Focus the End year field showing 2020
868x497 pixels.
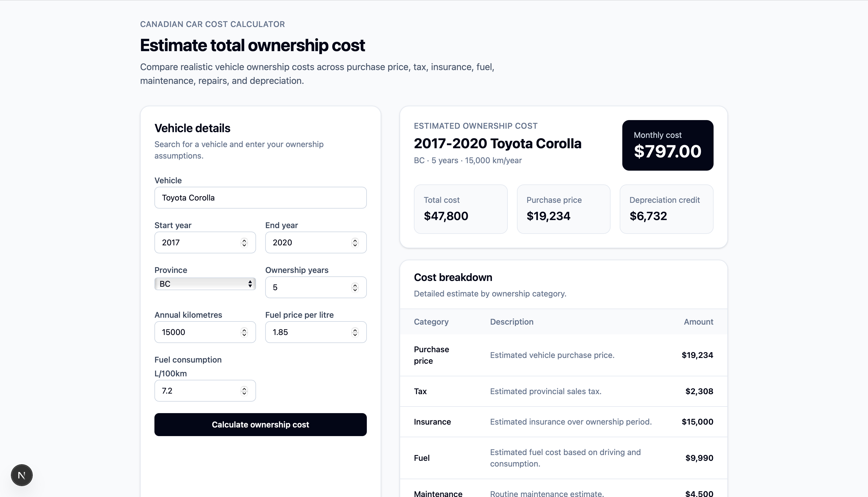(316, 242)
